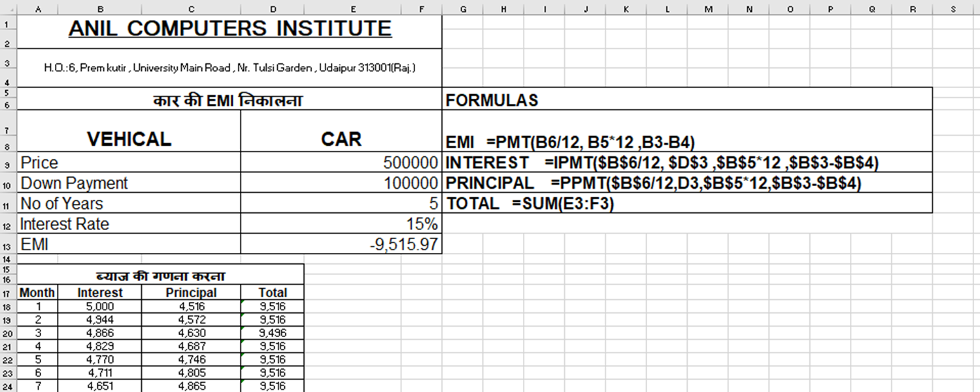Click the month 1 interest value 5,000

[x=100, y=306]
